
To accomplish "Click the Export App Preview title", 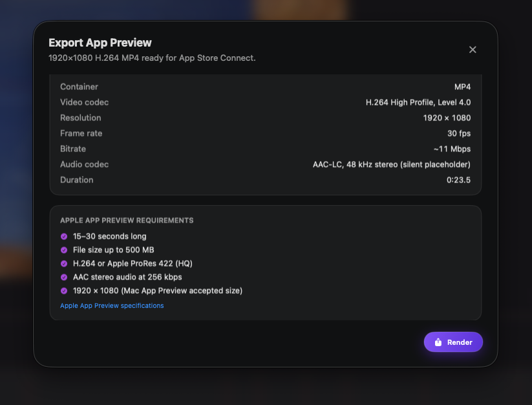I will coord(100,43).
